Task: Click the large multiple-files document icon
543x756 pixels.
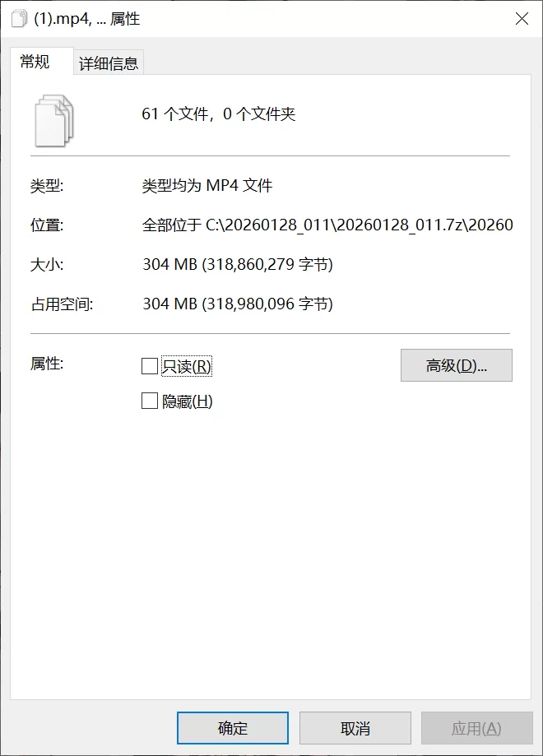Action: click(54, 121)
